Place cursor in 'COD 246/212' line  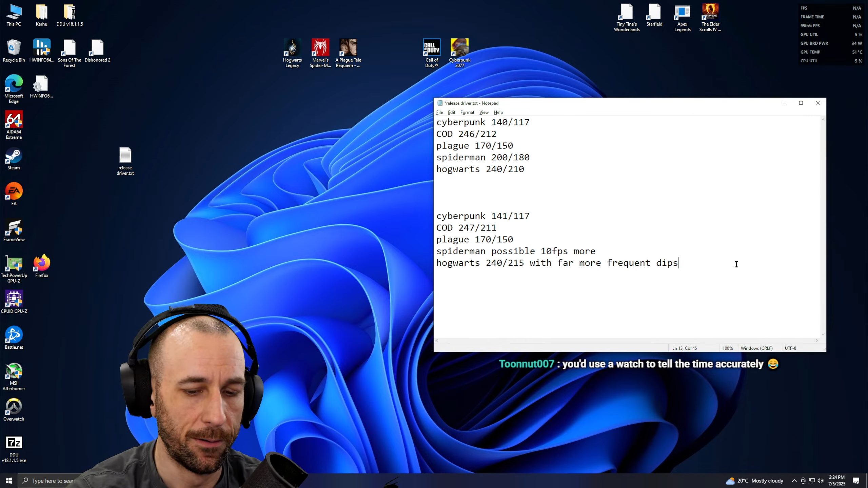pyautogui.click(x=466, y=134)
